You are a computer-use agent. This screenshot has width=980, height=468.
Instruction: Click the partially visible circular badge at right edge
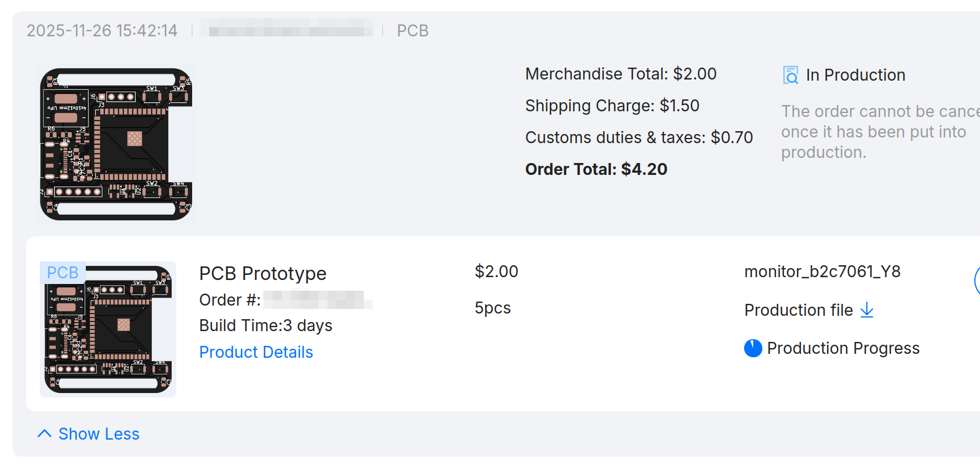pyautogui.click(x=977, y=281)
